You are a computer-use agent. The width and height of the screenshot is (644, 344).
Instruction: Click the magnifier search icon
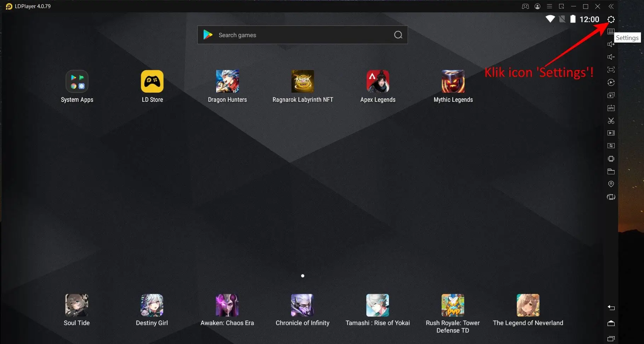click(398, 35)
